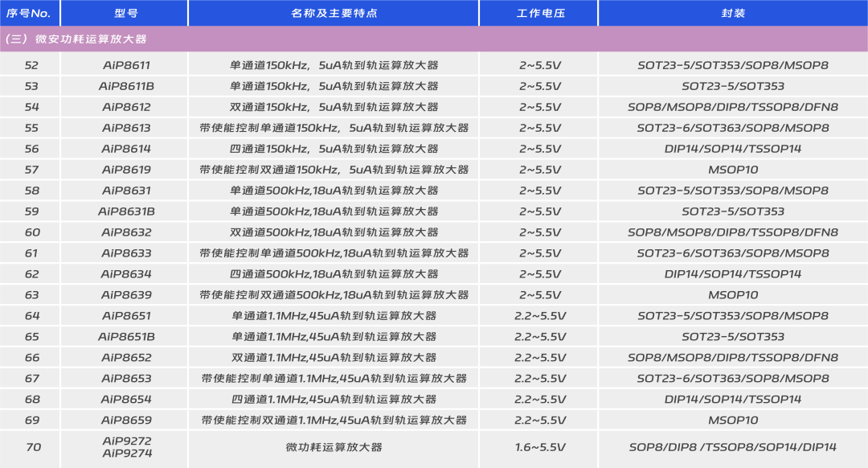Click the 封装 column header
The width and height of the screenshot is (868, 468).
point(733,13)
